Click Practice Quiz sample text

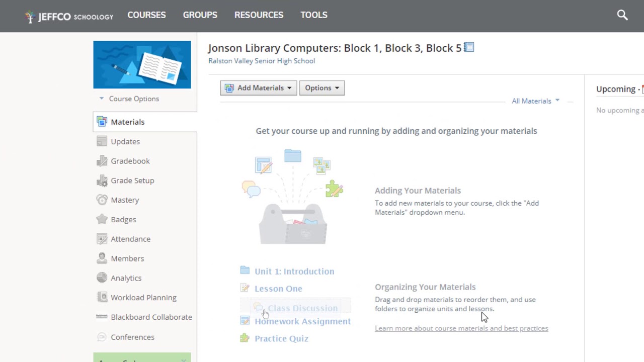[281, 338]
